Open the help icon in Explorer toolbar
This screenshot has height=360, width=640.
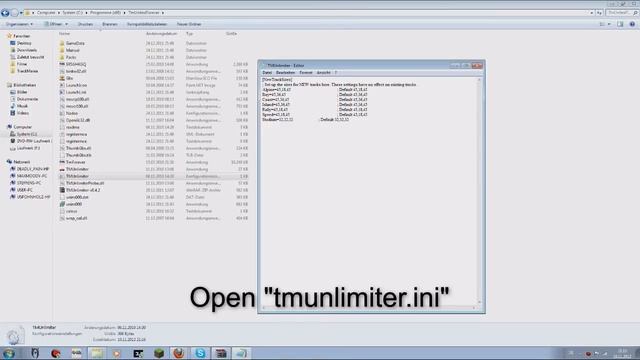tap(632, 24)
